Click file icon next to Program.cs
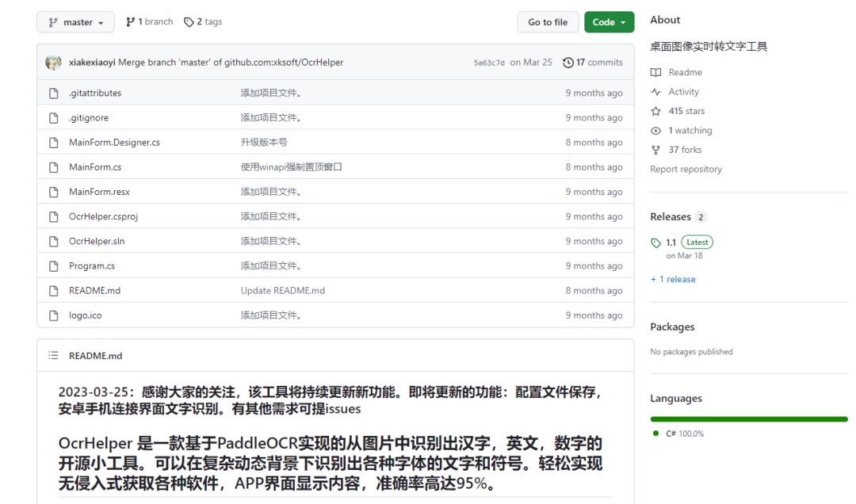Viewport: 856px width, 504px height. [54, 266]
